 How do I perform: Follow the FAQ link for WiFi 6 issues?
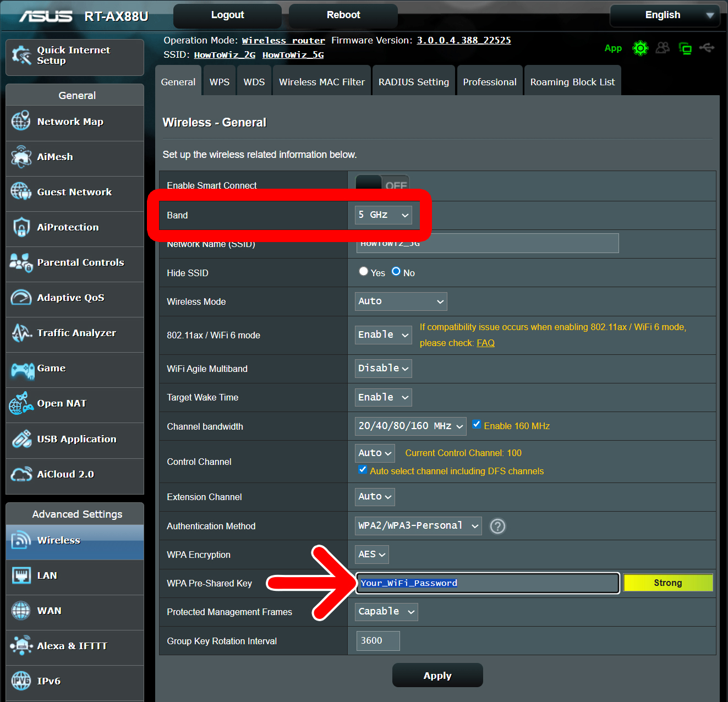(x=485, y=342)
